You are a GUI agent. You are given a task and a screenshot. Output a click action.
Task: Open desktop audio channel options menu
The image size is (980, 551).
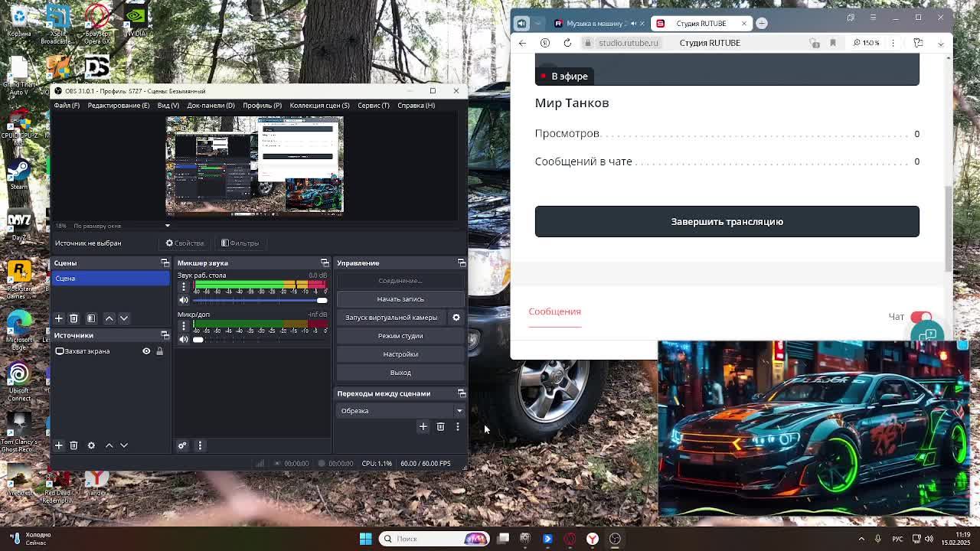(x=183, y=287)
